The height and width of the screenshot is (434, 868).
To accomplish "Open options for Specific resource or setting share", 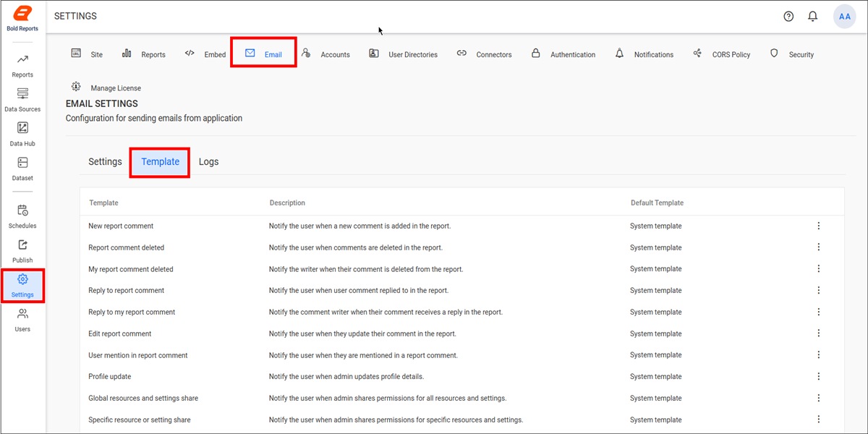I will click(819, 419).
